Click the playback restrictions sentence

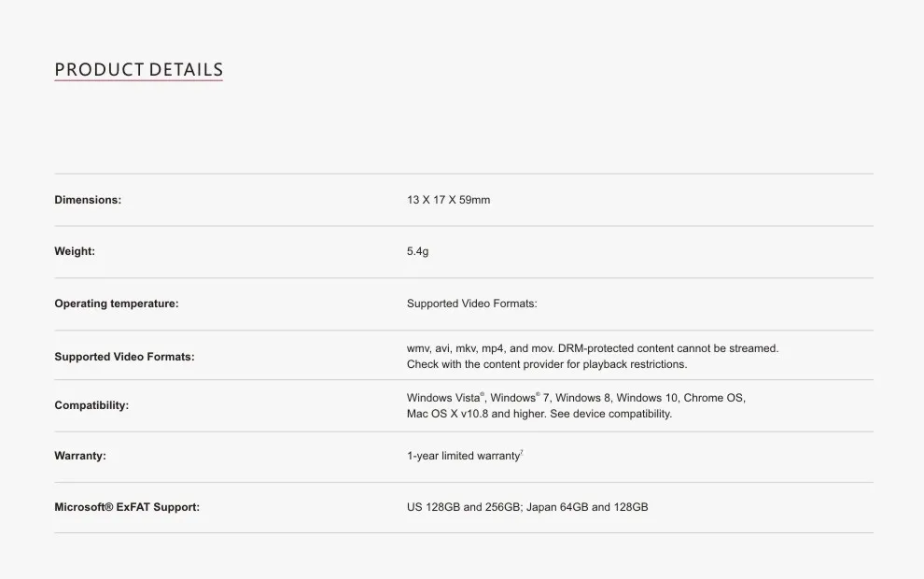point(546,364)
